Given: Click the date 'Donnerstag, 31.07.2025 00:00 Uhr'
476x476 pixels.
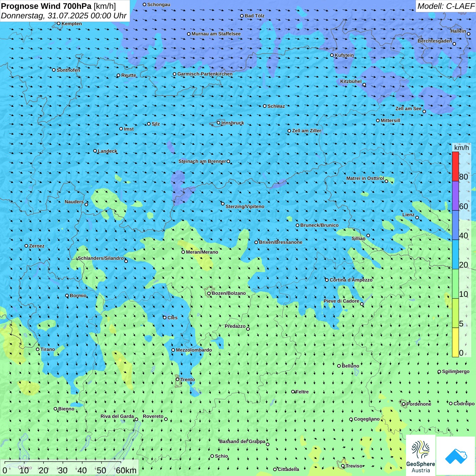Looking at the screenshot, I should pos(64,16).
